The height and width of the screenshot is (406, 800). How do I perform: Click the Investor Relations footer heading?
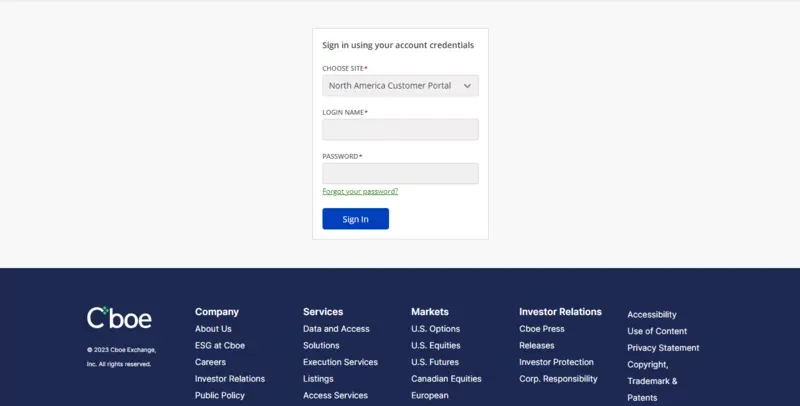561,312
